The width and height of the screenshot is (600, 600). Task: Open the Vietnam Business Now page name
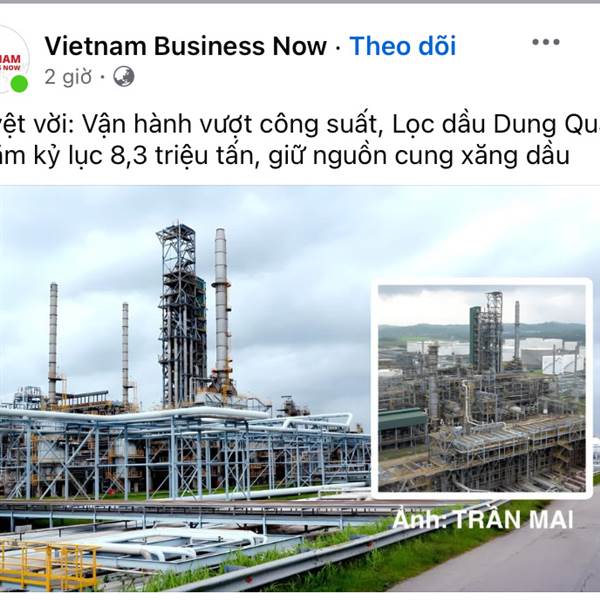coord(186,46)
